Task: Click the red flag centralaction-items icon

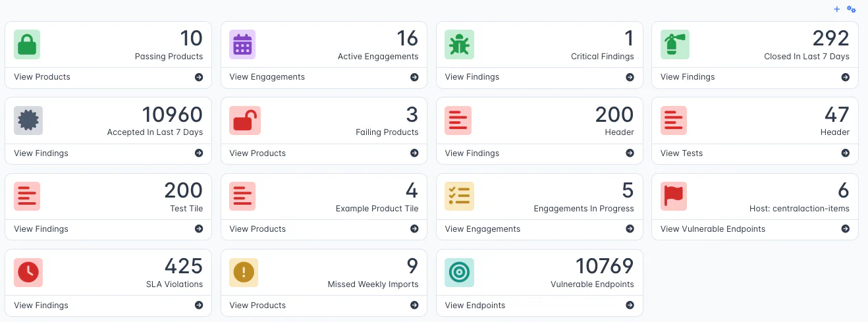Action: (674, 196)
